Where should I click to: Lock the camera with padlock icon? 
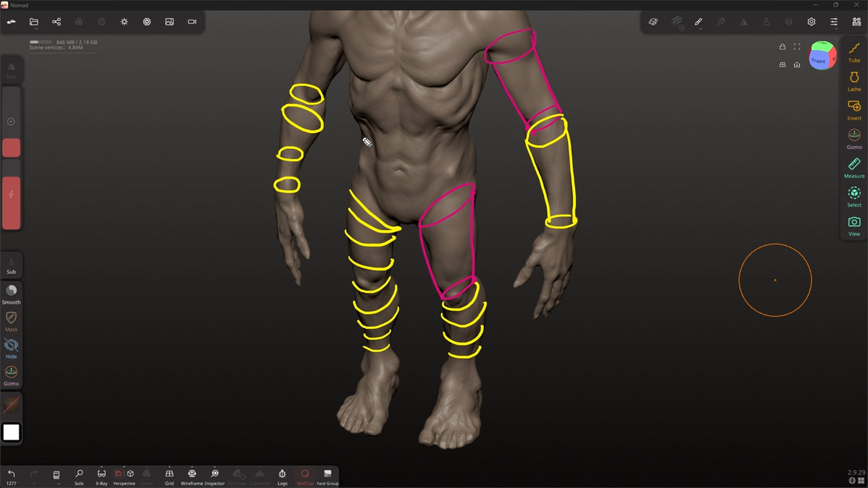pyautogui.click(x=782, y=47)
